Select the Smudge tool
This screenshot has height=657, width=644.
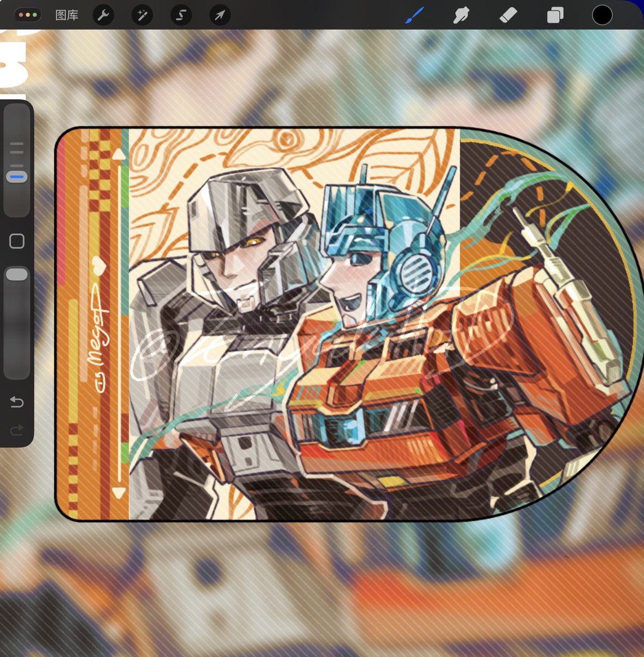point(461,15)
